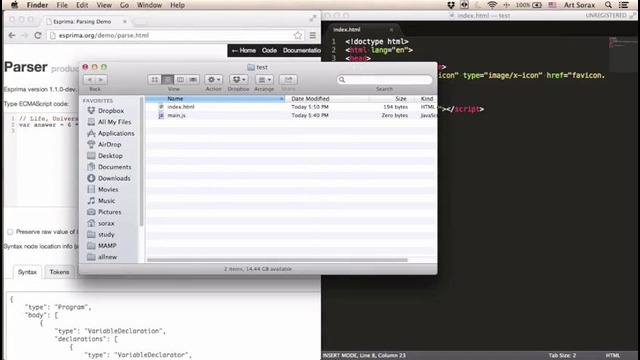Select list view in Finder toolbar

coord(167,80)
